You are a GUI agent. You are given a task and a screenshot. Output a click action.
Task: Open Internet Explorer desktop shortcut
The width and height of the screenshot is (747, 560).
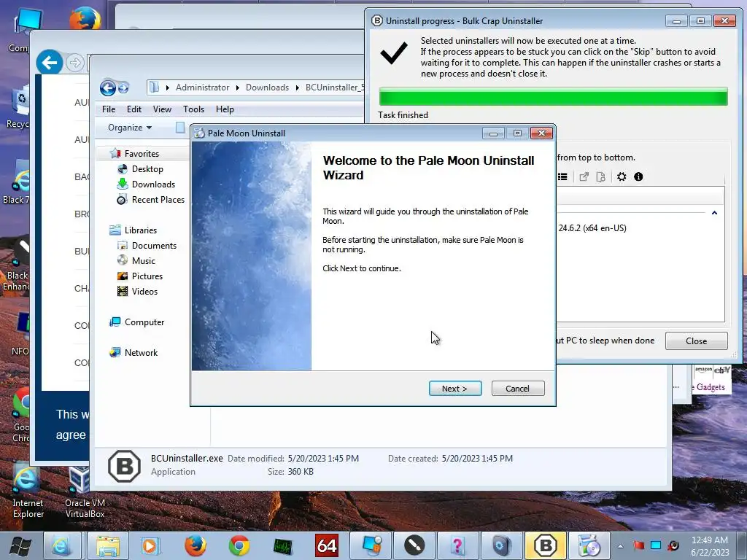click(28, 492)
